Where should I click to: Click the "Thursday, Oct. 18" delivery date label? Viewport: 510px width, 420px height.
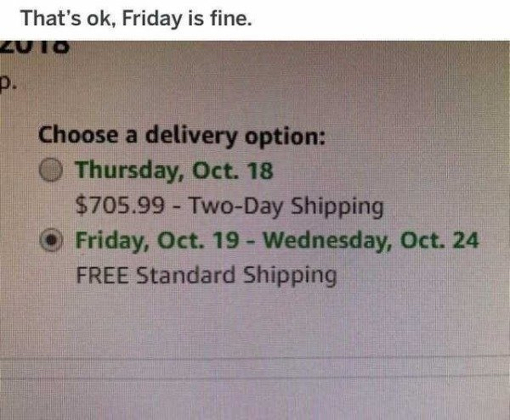[174, 171]
